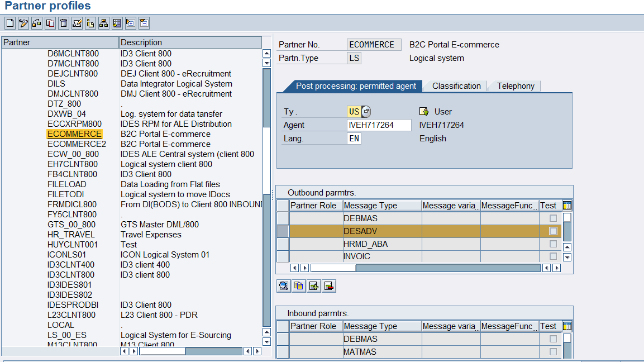Enable Test checkbox for HRMD_ABA row
Viewport: 644px width, 362px height.
(553, 244)
